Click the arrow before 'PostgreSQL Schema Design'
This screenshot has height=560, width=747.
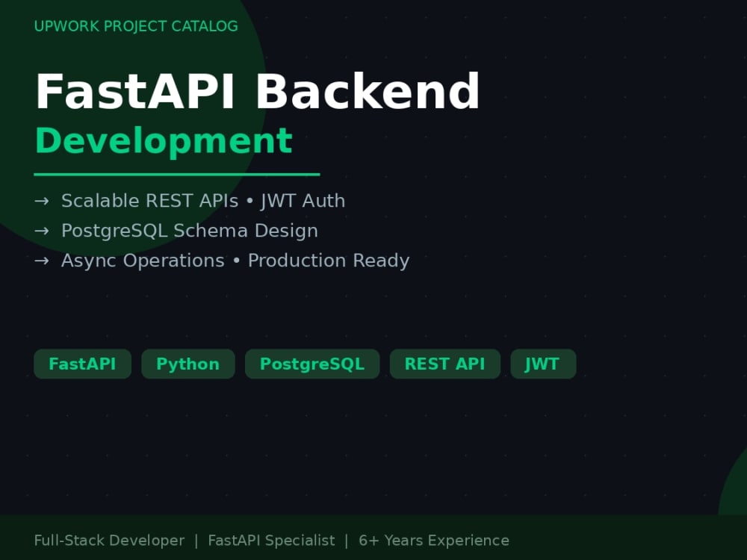[41, 231]
